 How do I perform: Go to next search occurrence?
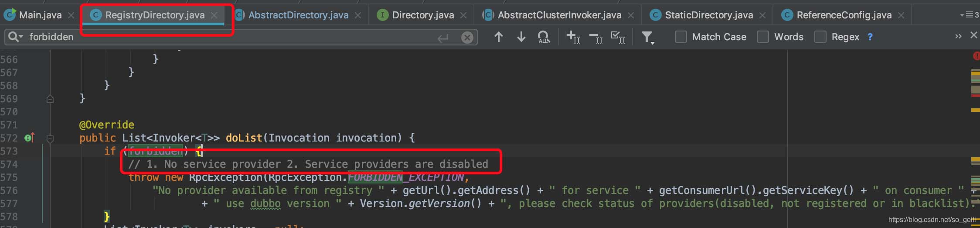(x=521, y=37)
